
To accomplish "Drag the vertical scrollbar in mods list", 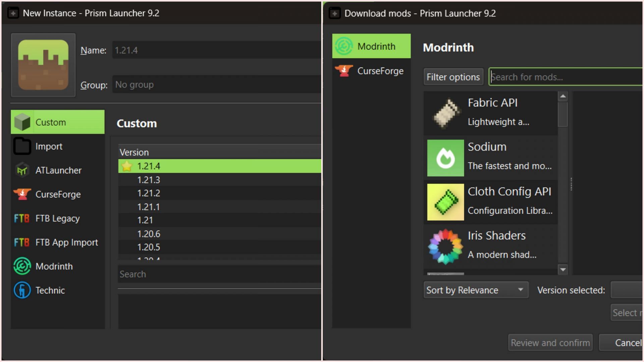I will [562, 113].
